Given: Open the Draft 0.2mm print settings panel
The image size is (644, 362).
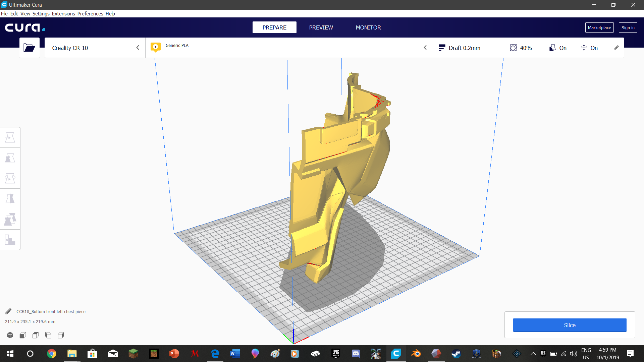Looking at the screenshot, I should (x=464, y=48).
